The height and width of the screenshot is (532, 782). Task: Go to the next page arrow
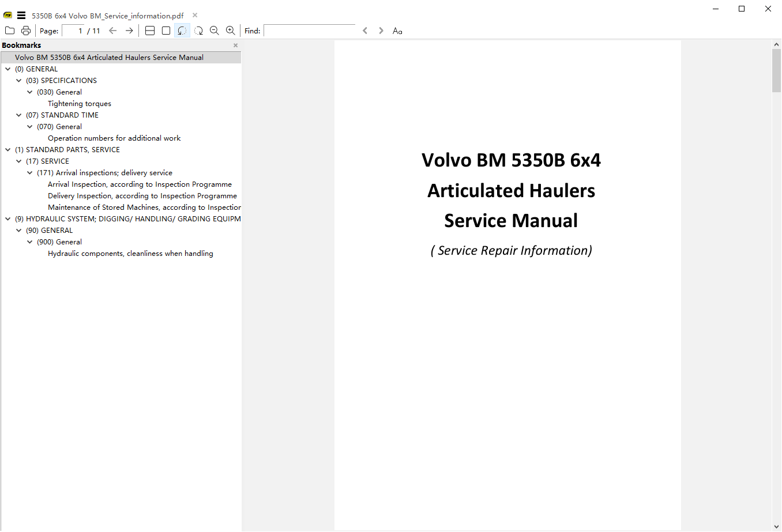129,31
